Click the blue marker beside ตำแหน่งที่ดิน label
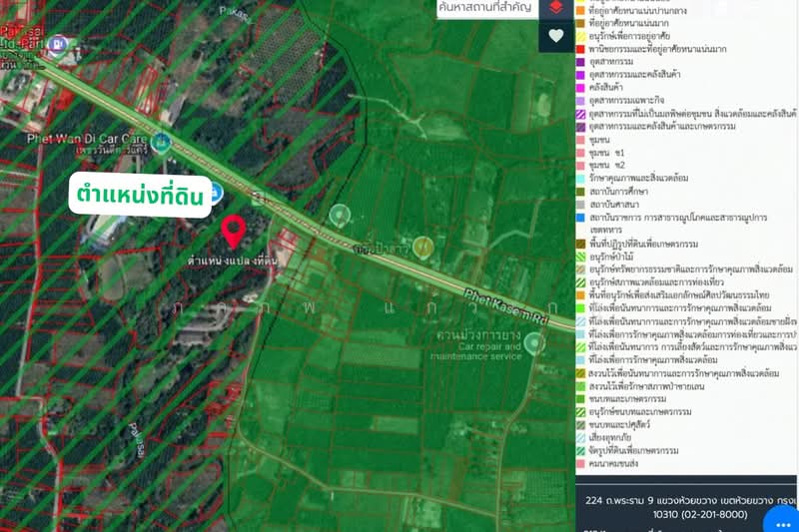 point(216,194)
